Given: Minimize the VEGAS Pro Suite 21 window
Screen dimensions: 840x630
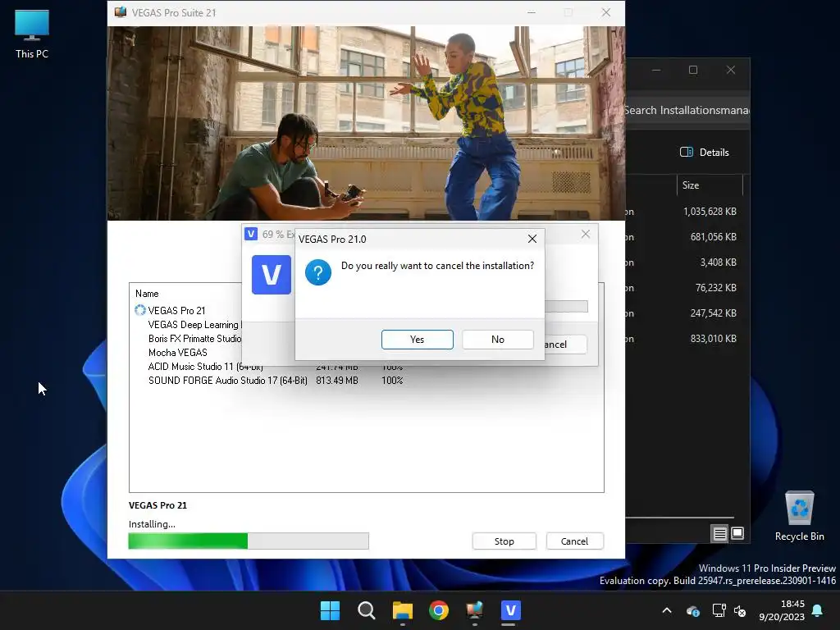Looking at the screenshot, I should pyautogui.click(x=532, y=12).
